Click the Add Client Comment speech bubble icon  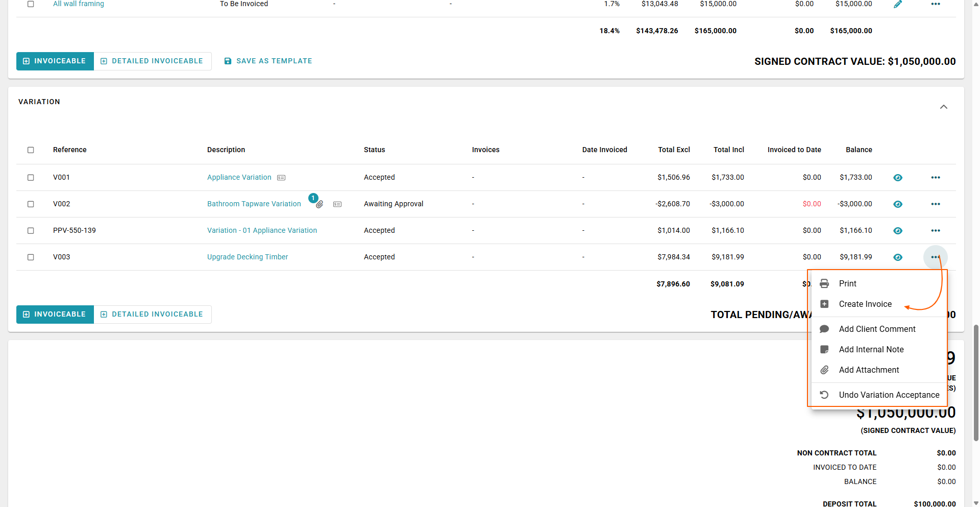(824, 329)
